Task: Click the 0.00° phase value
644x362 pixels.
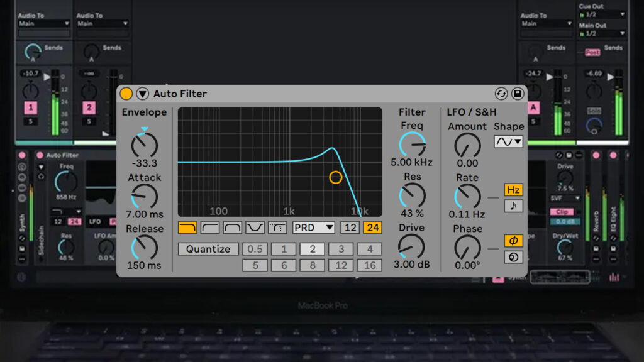Action: click(467, 266)
